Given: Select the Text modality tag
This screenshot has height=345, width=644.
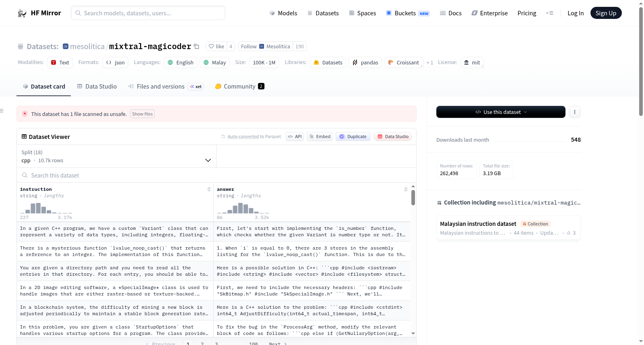Looking at the screenshot, I should pos(60,62).
